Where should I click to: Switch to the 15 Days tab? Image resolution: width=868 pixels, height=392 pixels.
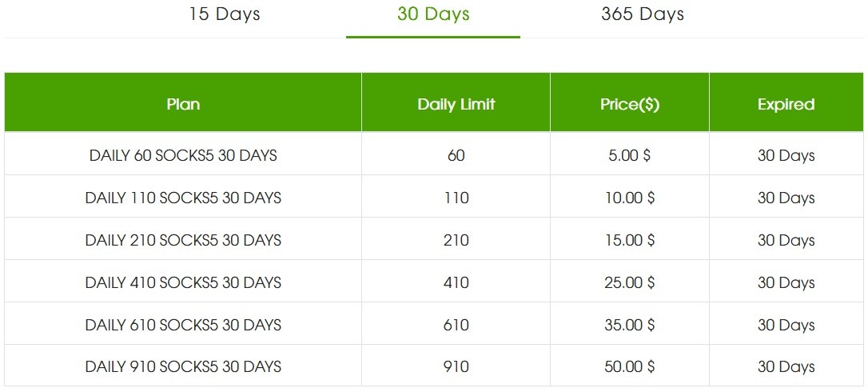(x=225, y=14)
